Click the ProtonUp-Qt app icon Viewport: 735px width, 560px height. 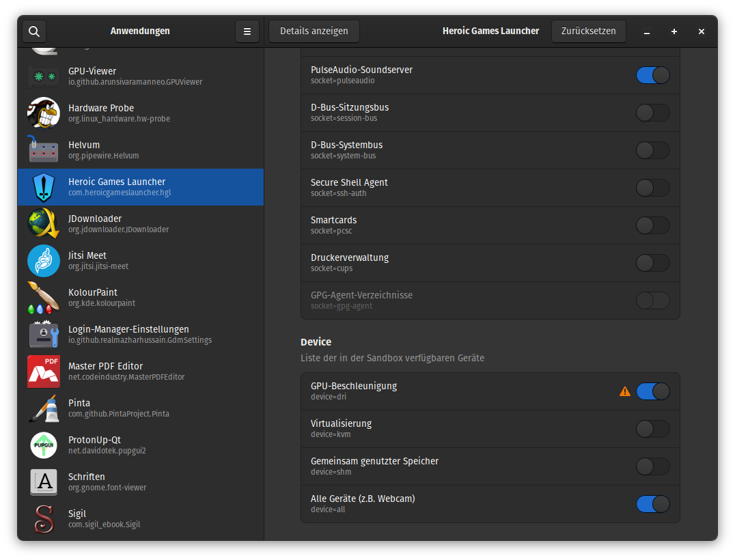(44, 445)
